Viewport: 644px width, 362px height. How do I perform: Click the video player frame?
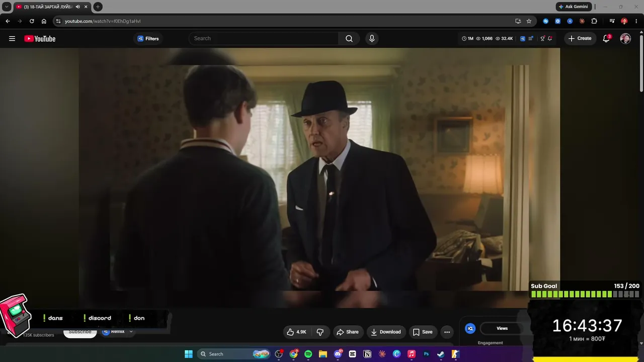pyautogui.click(x=319, y=178)
